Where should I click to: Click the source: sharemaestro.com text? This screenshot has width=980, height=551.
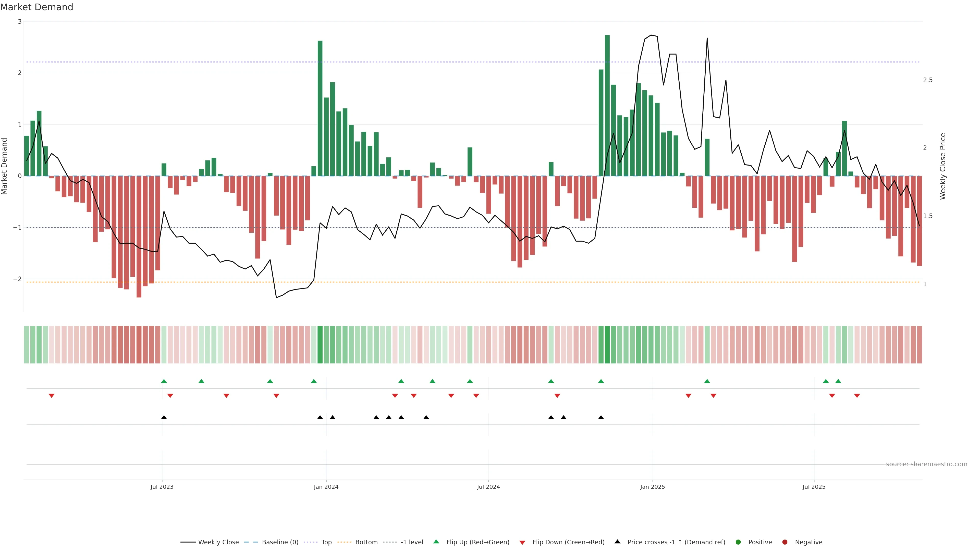click(x=926, y=464)
